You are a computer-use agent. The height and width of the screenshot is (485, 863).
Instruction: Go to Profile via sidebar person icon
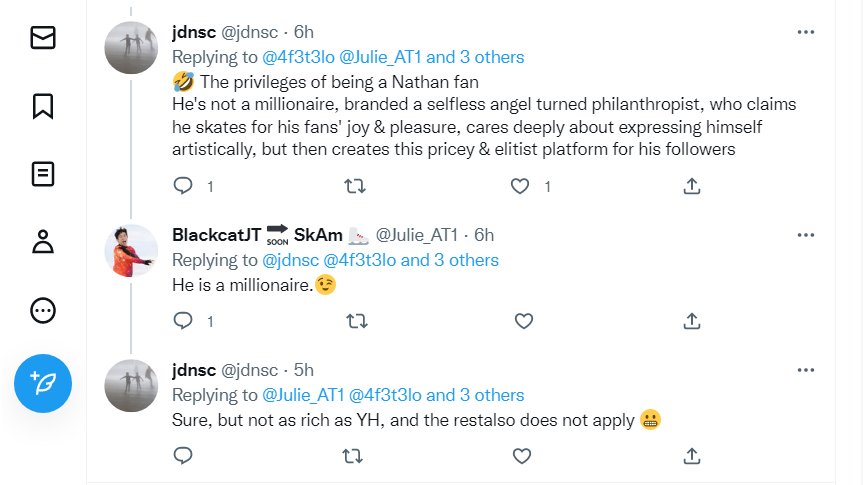click(43, 242)
